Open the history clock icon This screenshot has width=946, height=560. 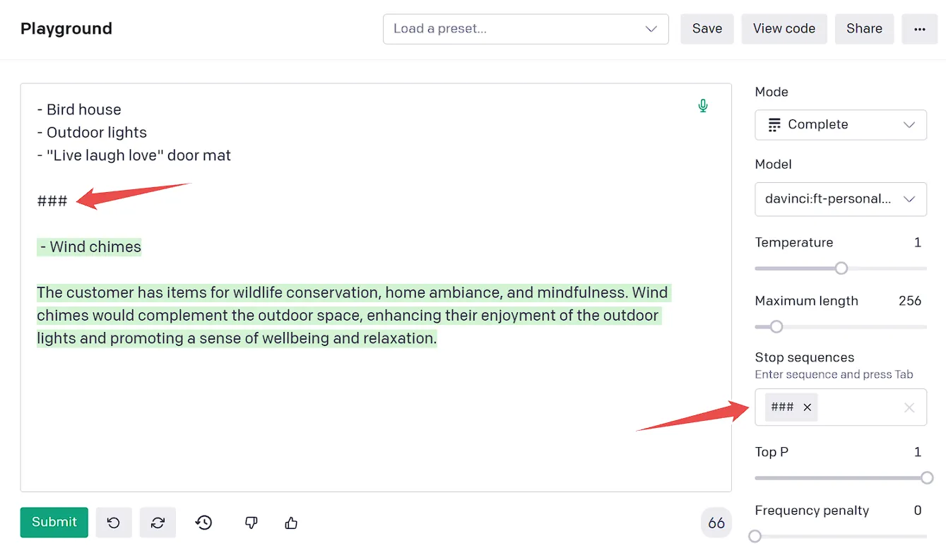tap(204, 523)
